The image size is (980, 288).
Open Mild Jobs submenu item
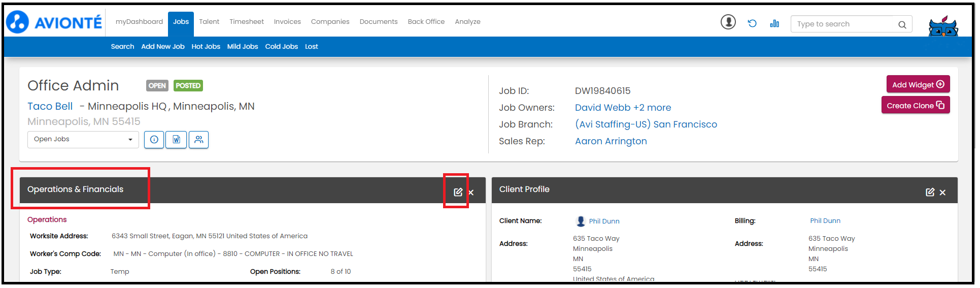[243, 47]
